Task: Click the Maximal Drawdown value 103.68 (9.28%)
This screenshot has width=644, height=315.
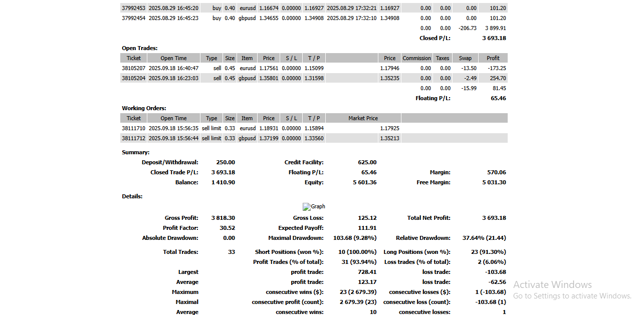Action: click(x=355, y=238)
